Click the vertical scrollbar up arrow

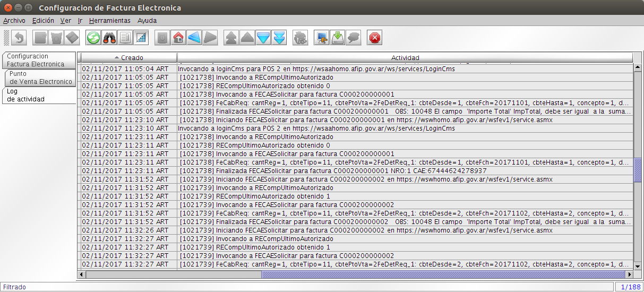[x=638, y=68]
